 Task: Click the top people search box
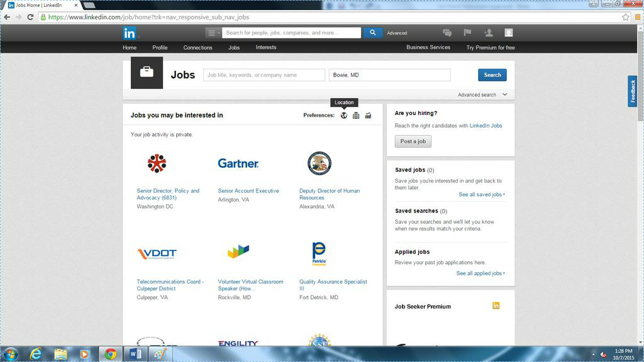tap(291, 33)
